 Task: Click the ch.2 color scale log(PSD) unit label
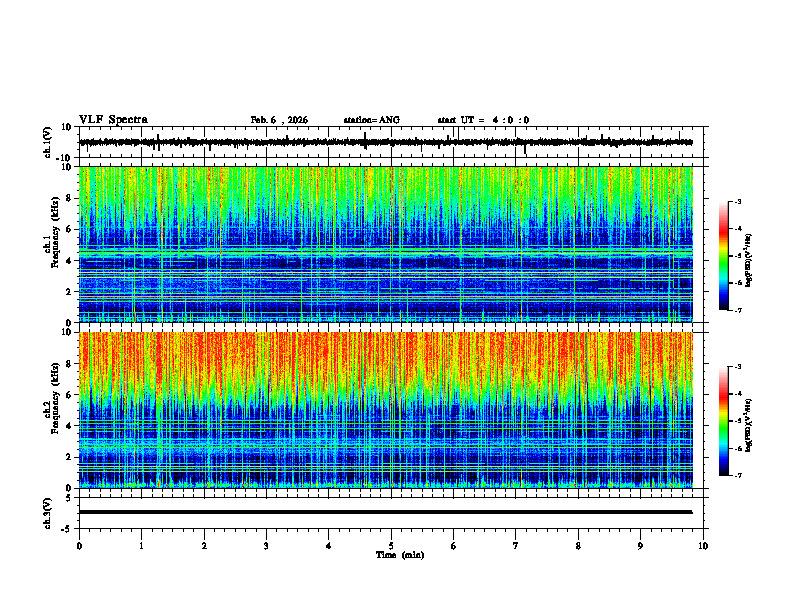(x=749, y=426)
